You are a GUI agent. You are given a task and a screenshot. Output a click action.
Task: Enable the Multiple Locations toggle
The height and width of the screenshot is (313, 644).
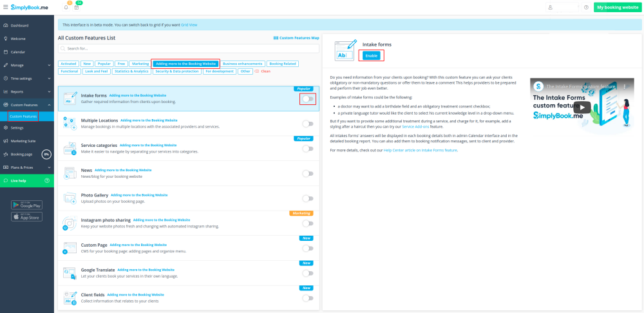pyautogui.click(x=308, y=124)
